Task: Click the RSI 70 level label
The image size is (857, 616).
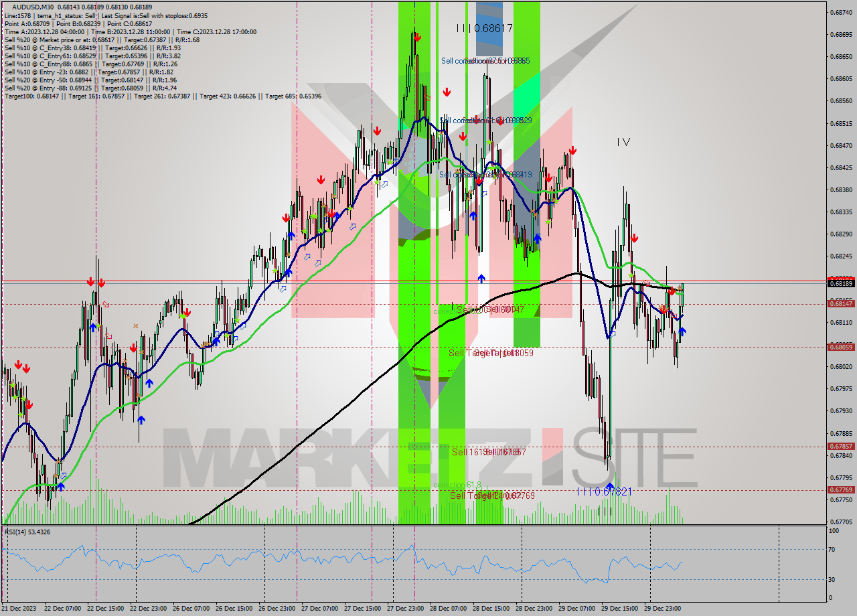Action: pyautogui.click(x=832, y=550)
